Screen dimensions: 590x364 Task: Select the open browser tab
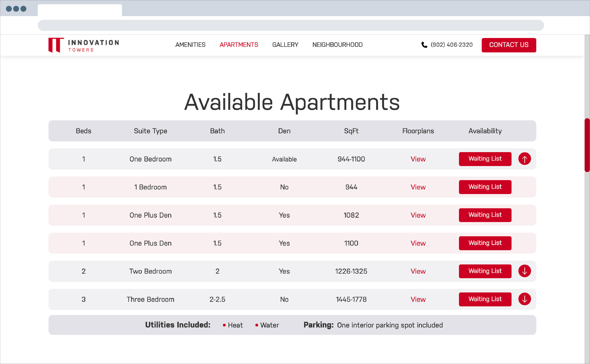click(x=80, y=10)
